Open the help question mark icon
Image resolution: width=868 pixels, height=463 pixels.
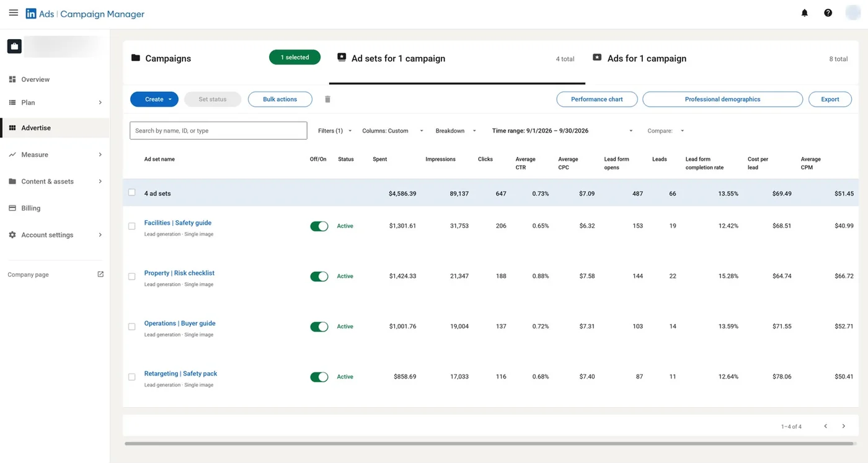(x=828, y=13)
